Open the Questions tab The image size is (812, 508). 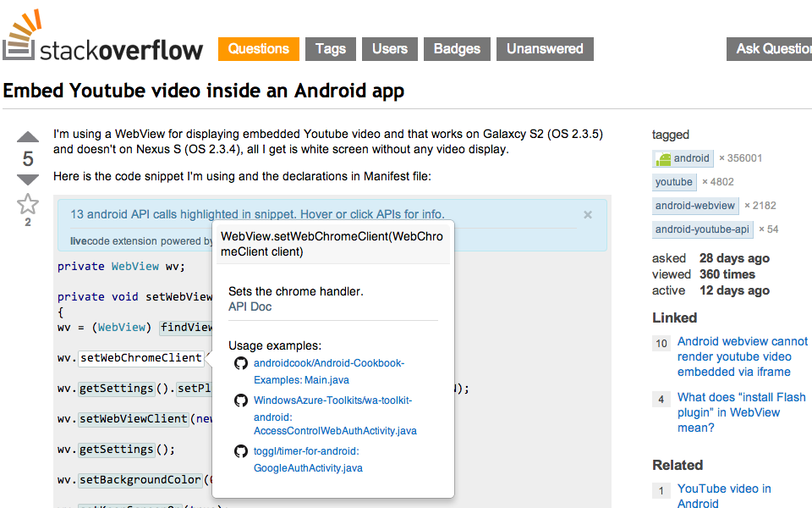[259, 49]
